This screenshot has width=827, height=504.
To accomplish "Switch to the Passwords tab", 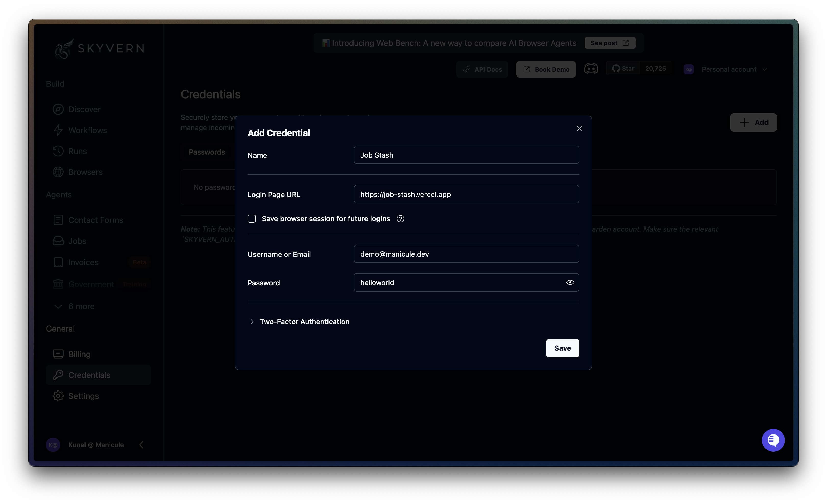I will 207,152.
